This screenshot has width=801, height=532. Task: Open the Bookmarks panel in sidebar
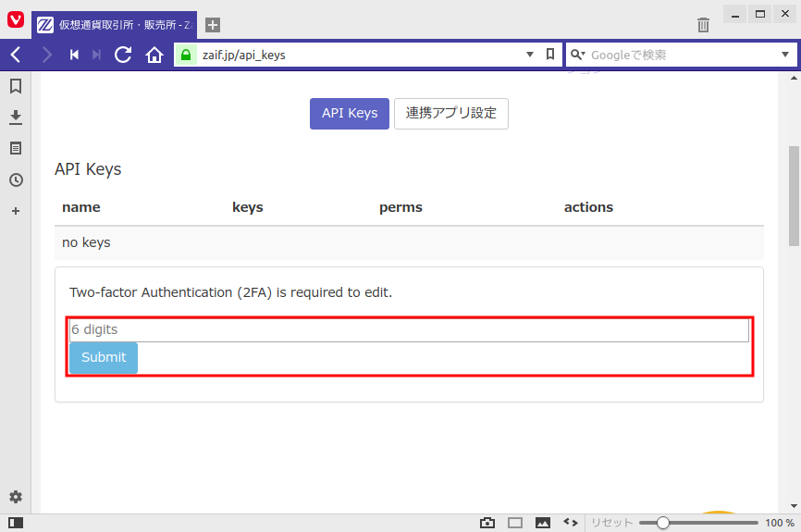coord(16,86)
